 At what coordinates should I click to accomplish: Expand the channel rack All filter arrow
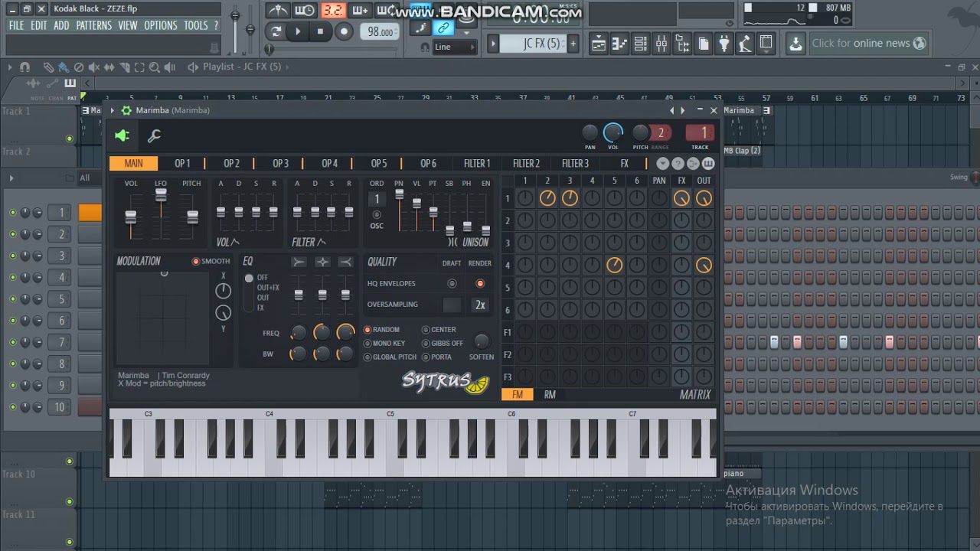(11, 178)
